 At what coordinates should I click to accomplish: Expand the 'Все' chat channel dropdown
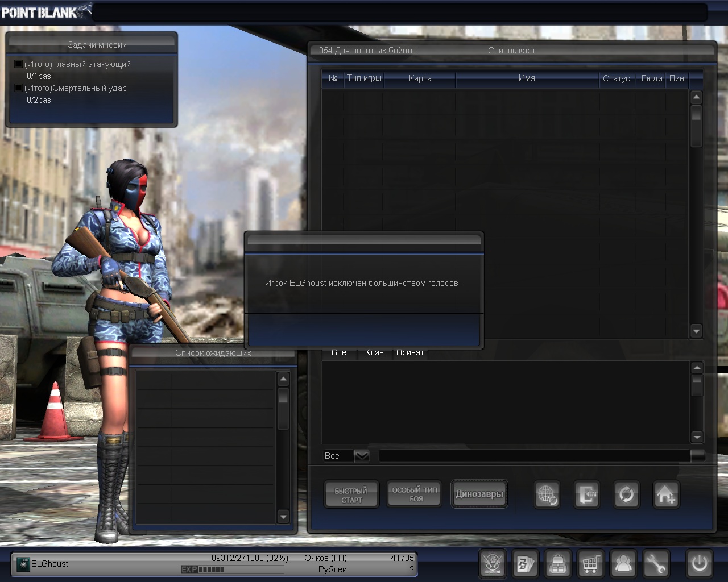coord(361,456)
